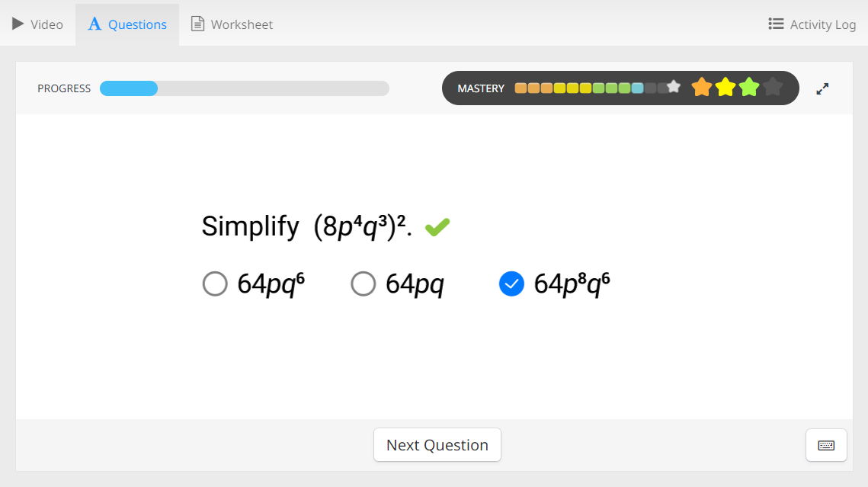The height and width of the screenshot is (487, 868).
Task: Choose the 64pq radio button
Action: click(x=364, y=284)
